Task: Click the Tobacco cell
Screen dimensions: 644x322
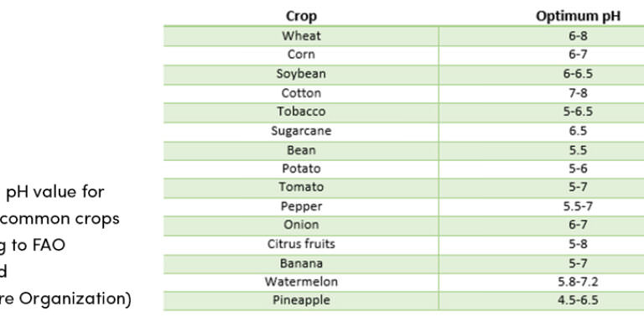Action: [301, 112]
